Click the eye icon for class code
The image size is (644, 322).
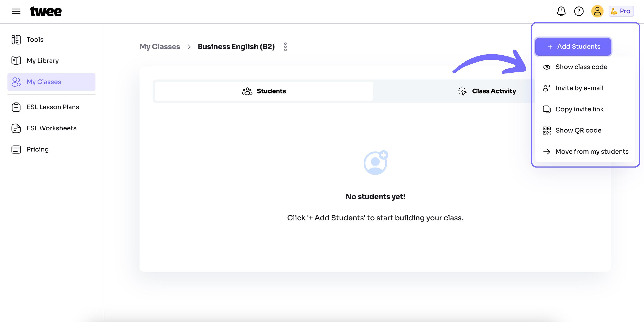tap(547, 67)
